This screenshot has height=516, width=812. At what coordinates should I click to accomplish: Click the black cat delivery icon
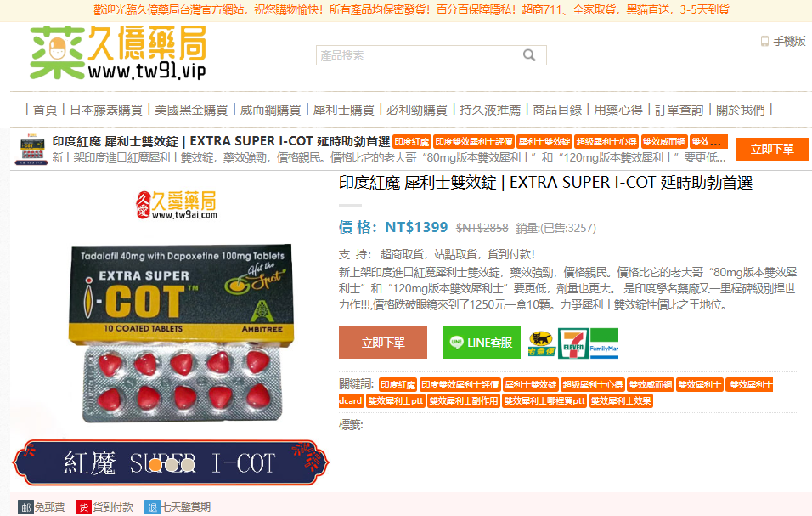click(x=541, y=343)
